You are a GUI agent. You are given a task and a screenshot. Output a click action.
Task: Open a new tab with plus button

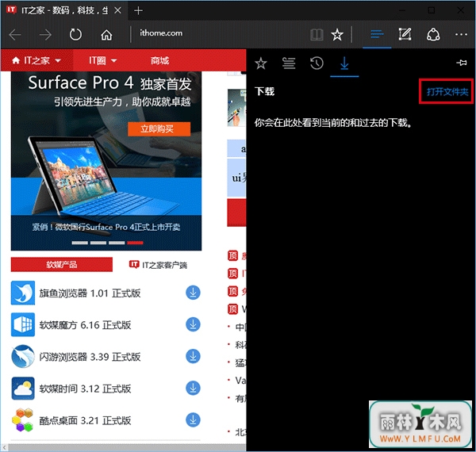[x=138, y=11]
